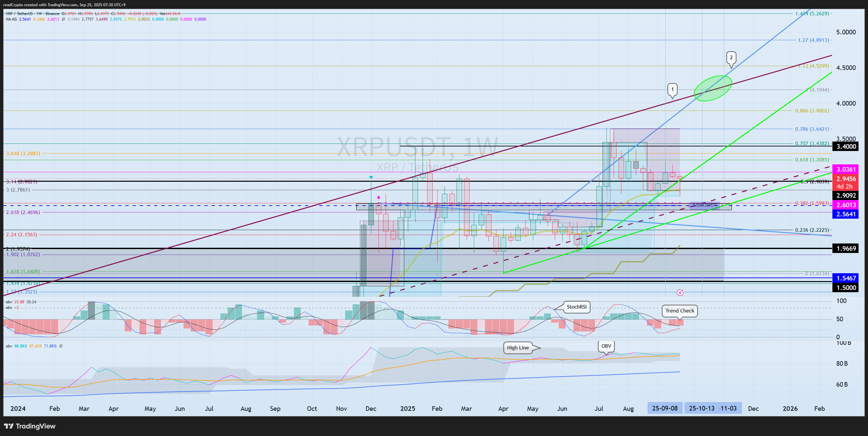The width and height of the screenshot is (868, 436).
Task: Click the TradingView logo at bottom left
Action: pyautogui.click(x=29, y=426)
